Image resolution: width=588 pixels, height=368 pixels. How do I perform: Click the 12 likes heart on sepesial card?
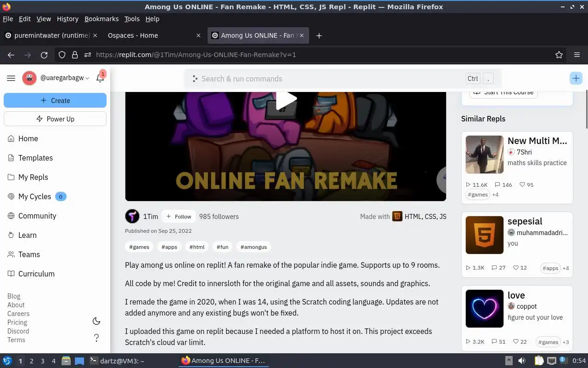click(515, 268)
